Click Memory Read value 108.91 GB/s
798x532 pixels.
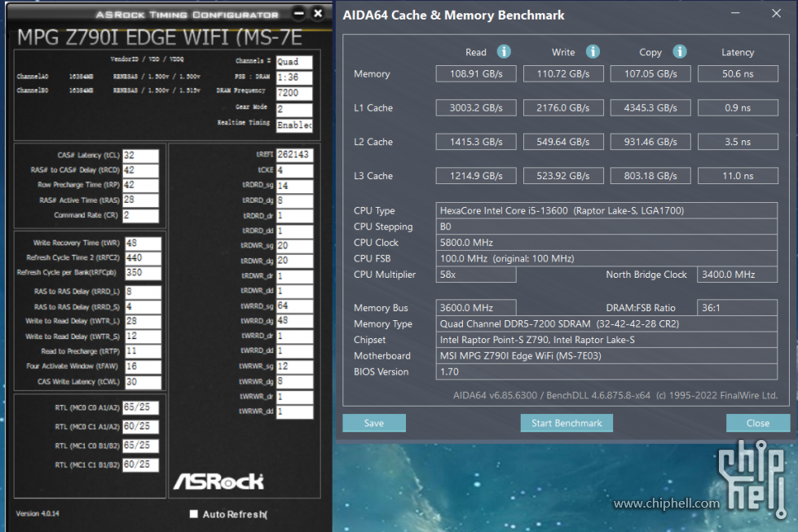[x=476, y=74]
